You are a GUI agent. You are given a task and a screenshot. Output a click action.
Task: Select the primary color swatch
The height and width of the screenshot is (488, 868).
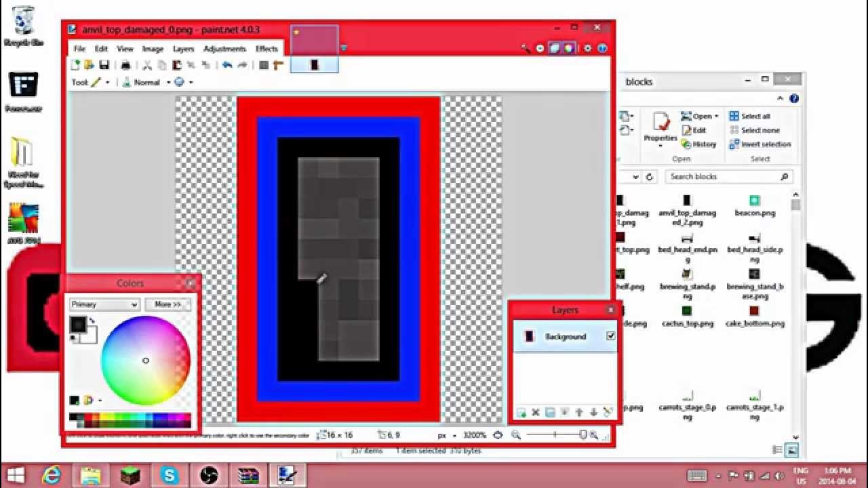78,325
